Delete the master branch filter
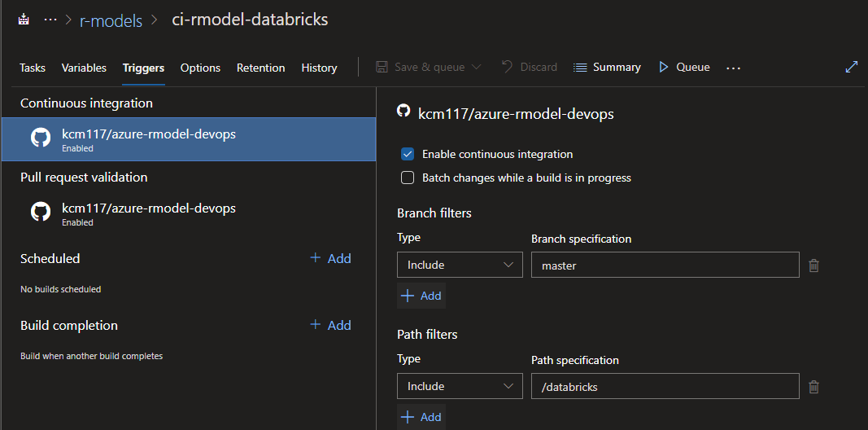This screenshot has height=430, width=868. 813,265
